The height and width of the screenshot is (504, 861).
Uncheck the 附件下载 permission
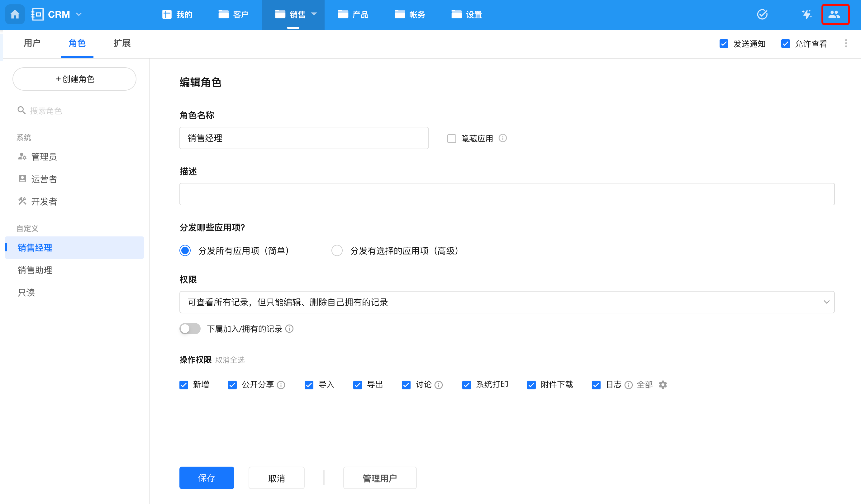click(x=531, y=385)
